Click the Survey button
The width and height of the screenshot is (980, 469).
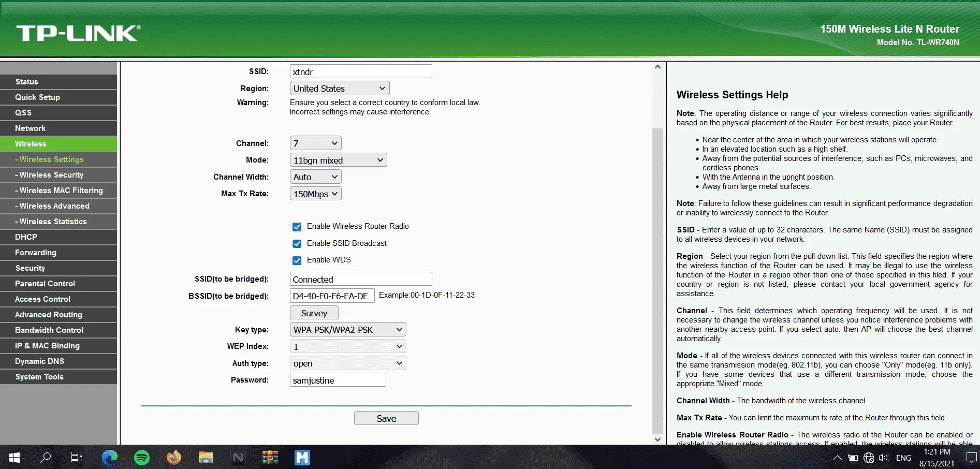314,313
